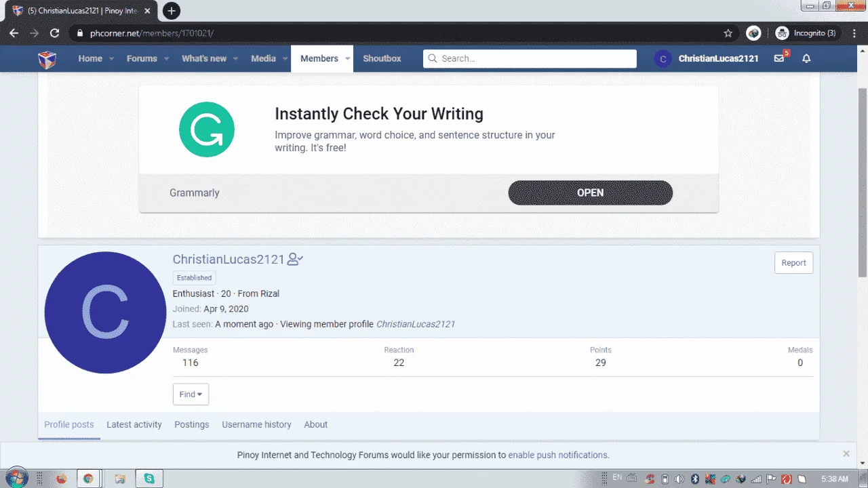
Task: Open the alerts bell icon
Action: click(806, 59)
